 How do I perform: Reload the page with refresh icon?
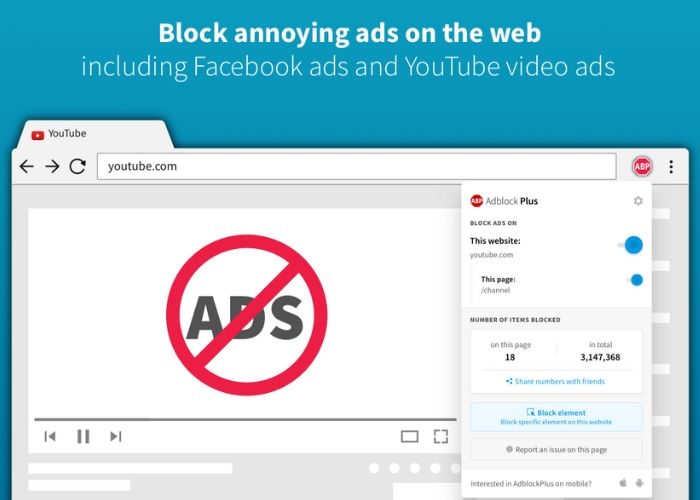coord(78,167)
